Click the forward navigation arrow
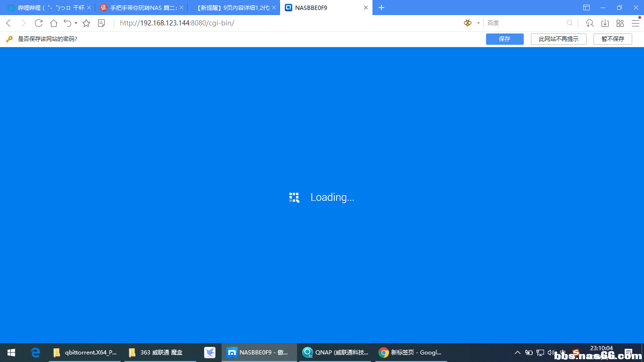The height and width of the screenshot is (362, 644). (24, 23)
